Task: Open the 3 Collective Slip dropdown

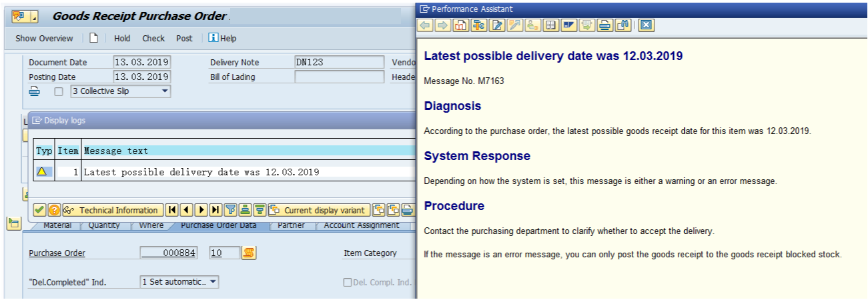Action: pyautogui.click(x=165, y=91)
